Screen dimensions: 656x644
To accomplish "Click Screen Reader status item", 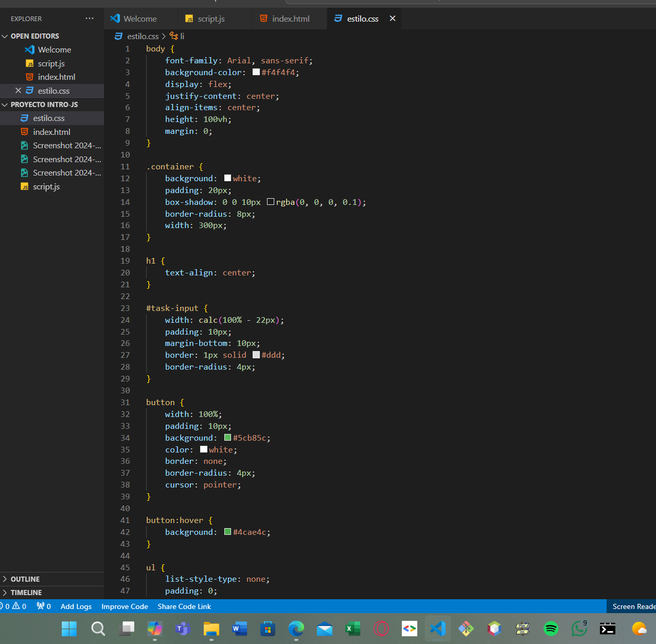I will click(633, 606).
